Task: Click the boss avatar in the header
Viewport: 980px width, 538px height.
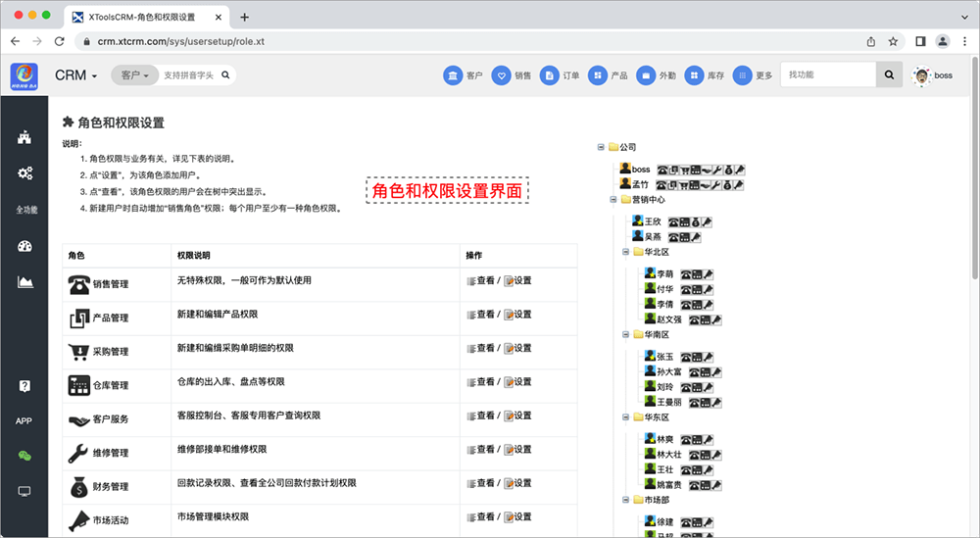Action: click(920, 75)
